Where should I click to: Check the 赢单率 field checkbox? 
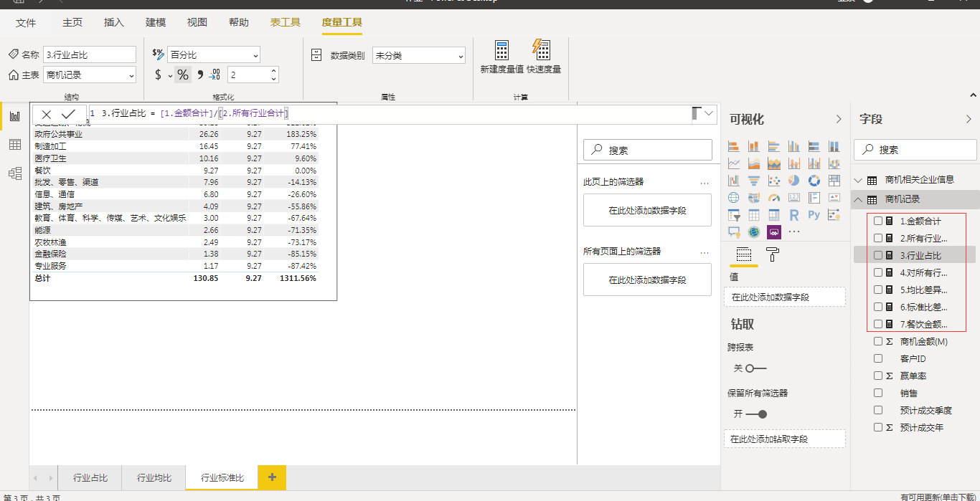878,376
